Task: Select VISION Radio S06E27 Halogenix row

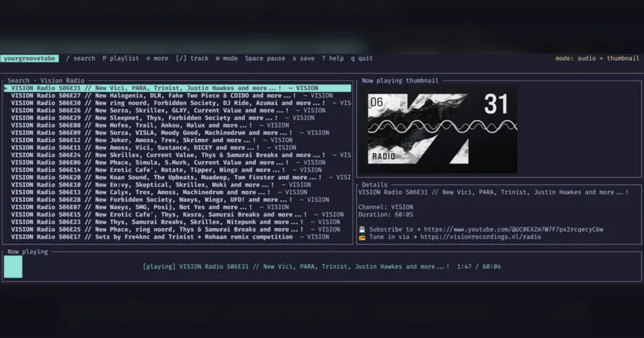Action: [177, 95]
